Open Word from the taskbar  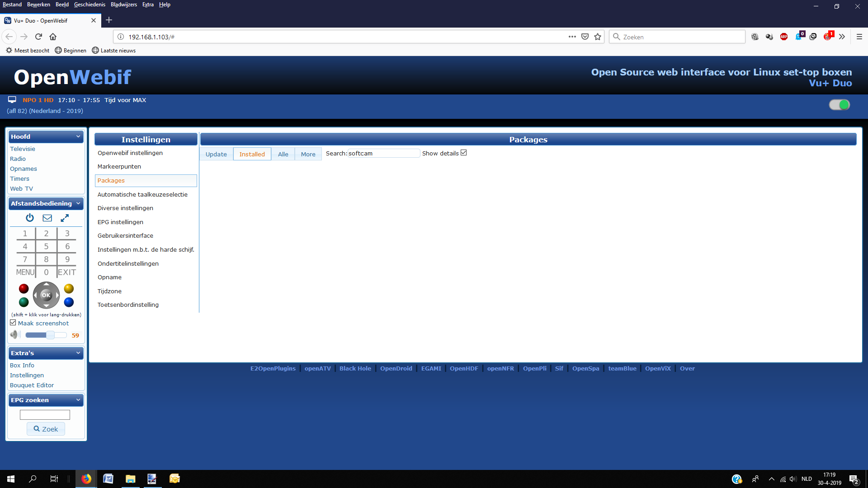click(108, 479)
